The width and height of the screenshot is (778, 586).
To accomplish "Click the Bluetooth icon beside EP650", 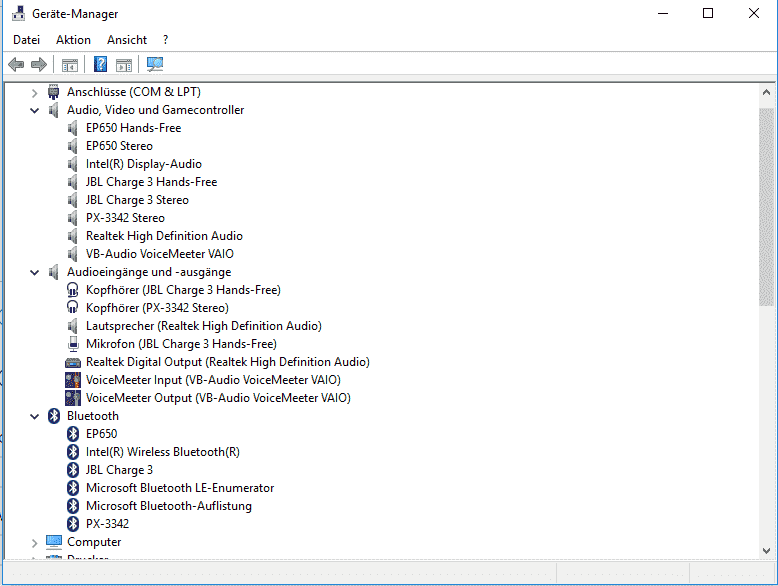I will (x=73, y=434).
